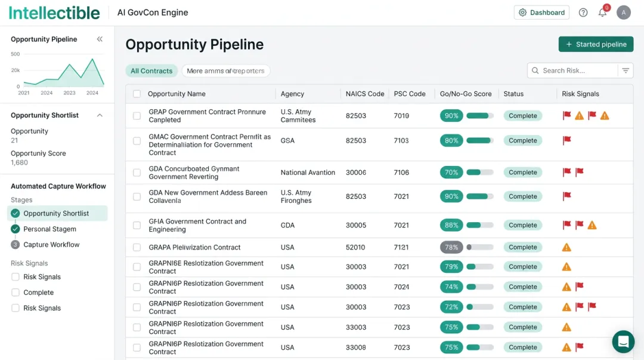
Task: Open the help question mark icon
Action: tap(583, 13)
